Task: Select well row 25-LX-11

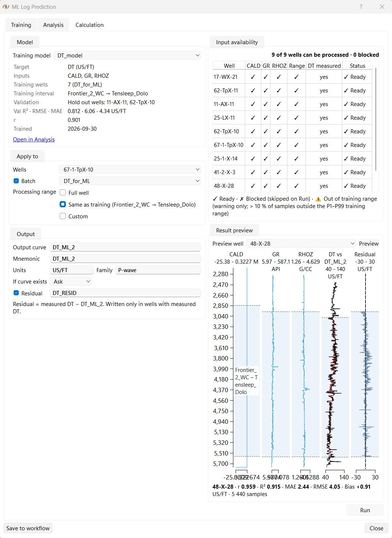Action: tap(292, 117)
